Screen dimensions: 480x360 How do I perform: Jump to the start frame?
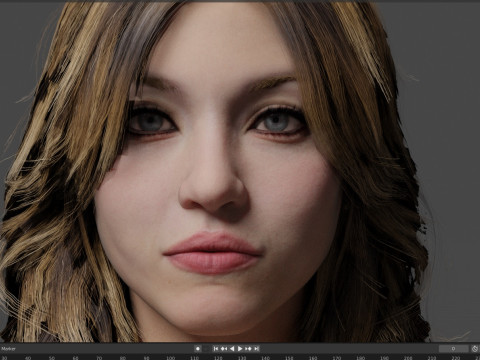[216, 349]
